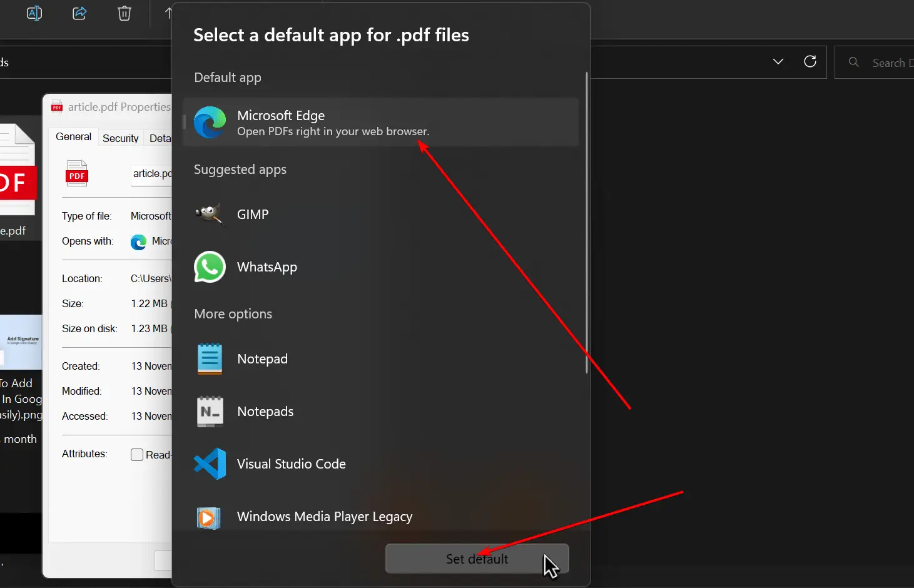Click the article.pdf filename field

151,174
